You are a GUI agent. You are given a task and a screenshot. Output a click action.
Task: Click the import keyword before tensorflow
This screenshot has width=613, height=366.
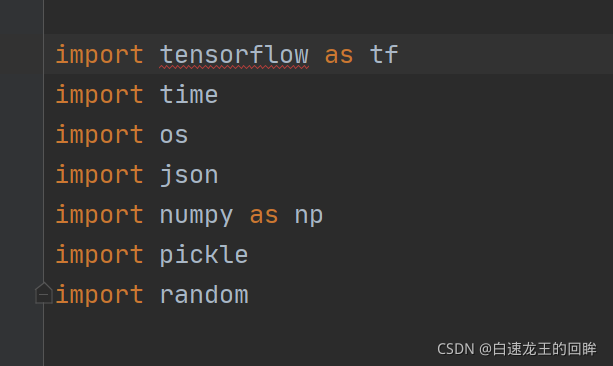pos(99,55)
